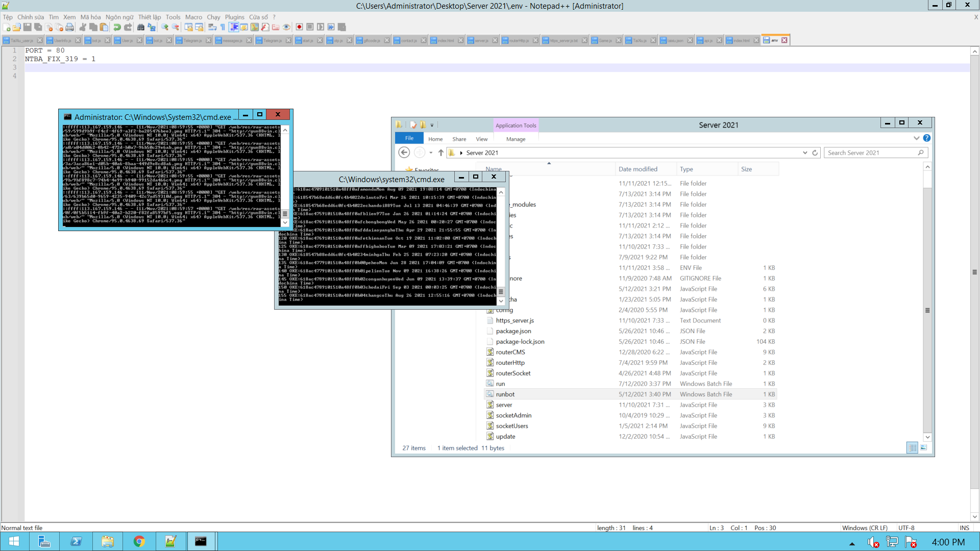Viewport: 980px width, 551px height.
Task: Open Folder as Workspace icon
Action: pos(276,27)
